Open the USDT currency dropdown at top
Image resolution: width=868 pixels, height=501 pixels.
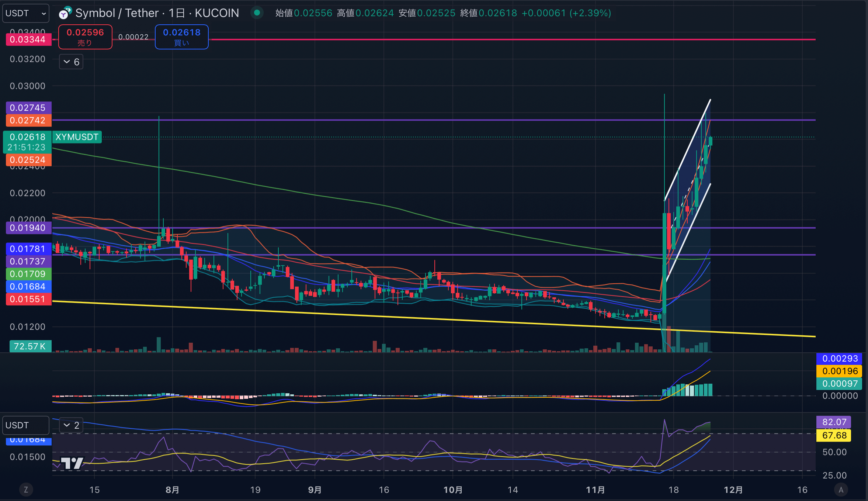(x=26, y=13)
